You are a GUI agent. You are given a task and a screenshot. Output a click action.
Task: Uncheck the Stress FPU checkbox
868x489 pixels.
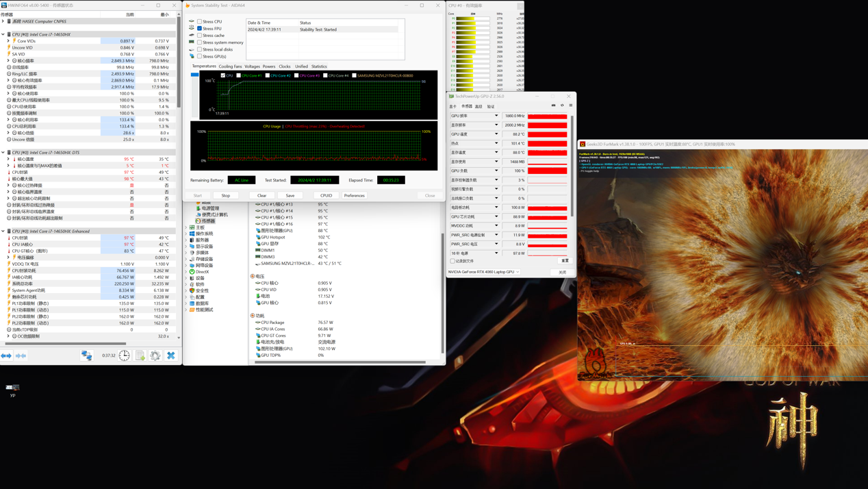[x=200, y=29]
